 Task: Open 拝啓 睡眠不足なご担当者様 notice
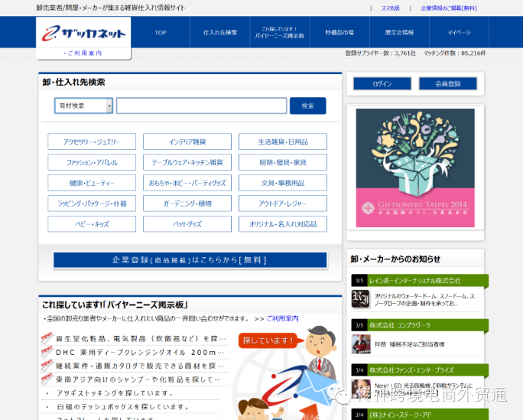(x=410, y=344)
